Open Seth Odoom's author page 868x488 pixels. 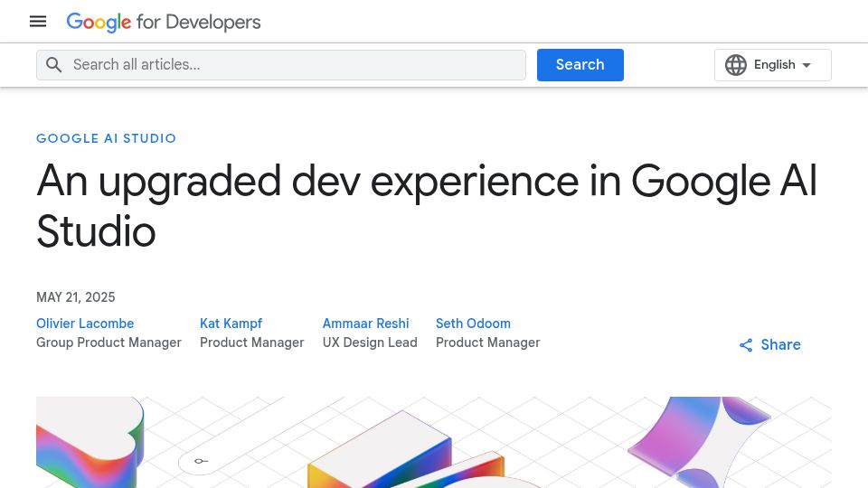[x=473, y=324]
